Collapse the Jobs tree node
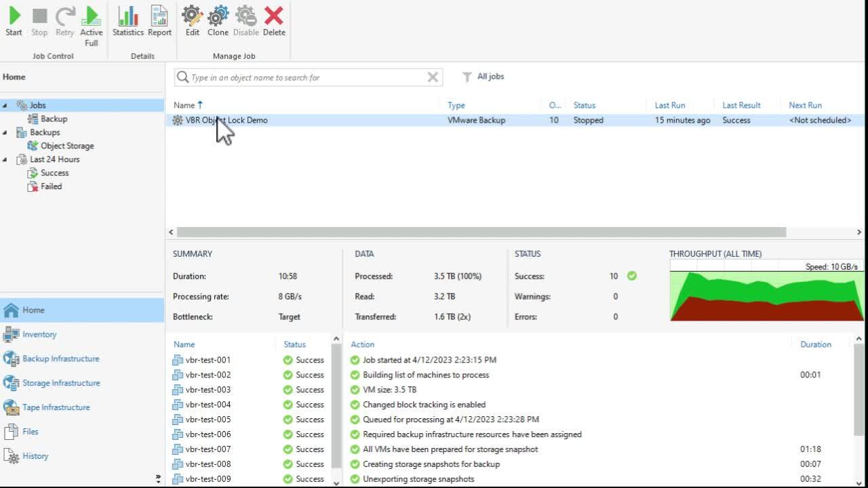868x488 pixels. (x=5, y=105)
